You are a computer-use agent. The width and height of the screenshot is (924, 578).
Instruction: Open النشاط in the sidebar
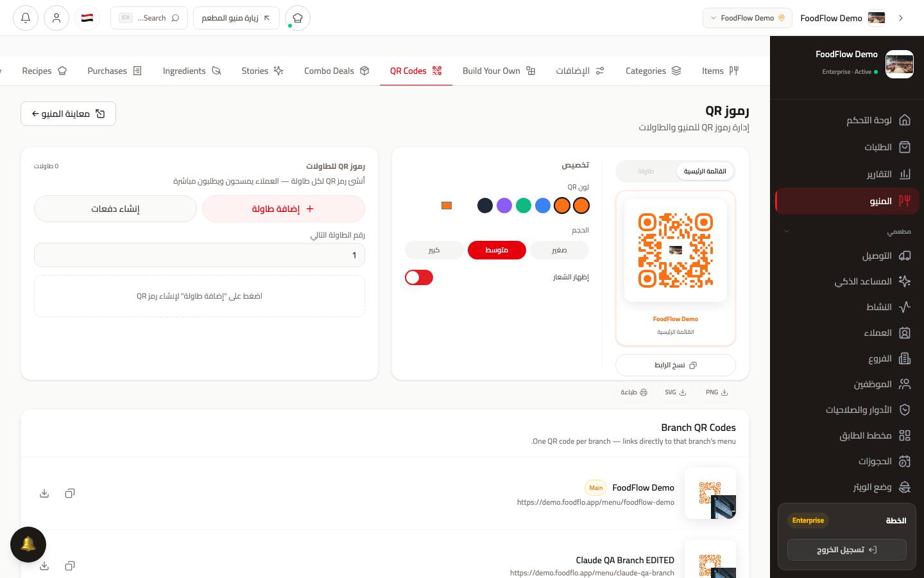(x=847, y=307)
